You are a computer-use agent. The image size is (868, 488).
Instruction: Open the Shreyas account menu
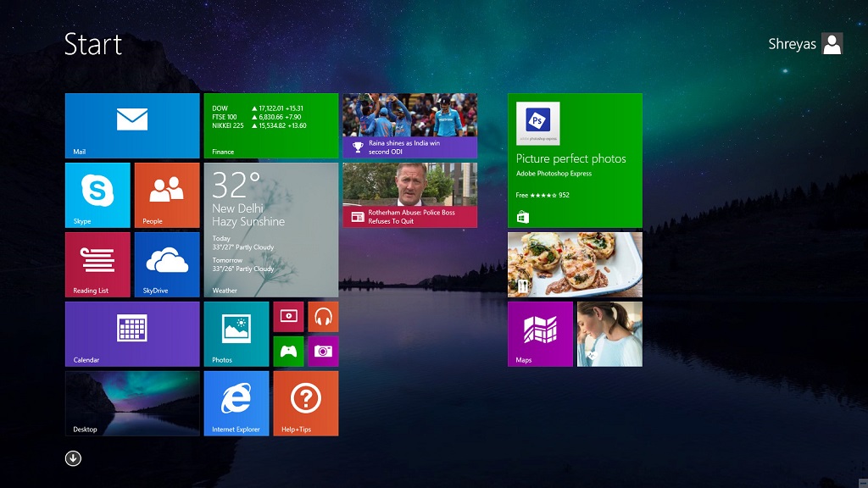pyautogui.click(x=805, y=43)
